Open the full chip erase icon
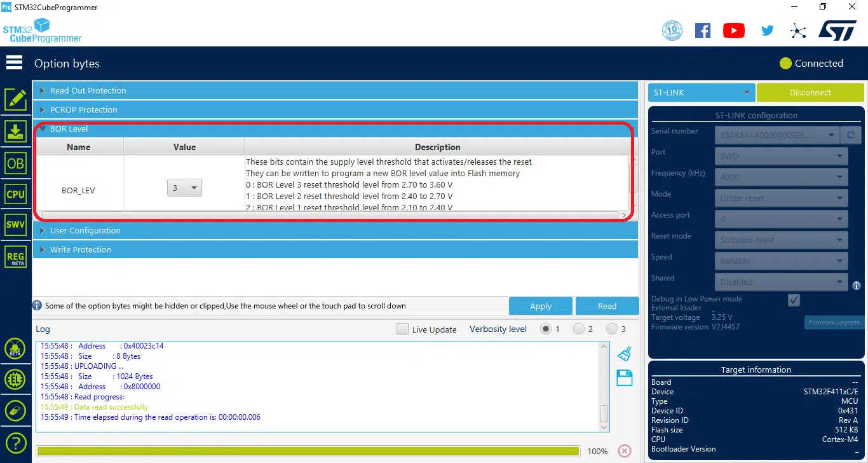The image size is (868, 463). 15,411
